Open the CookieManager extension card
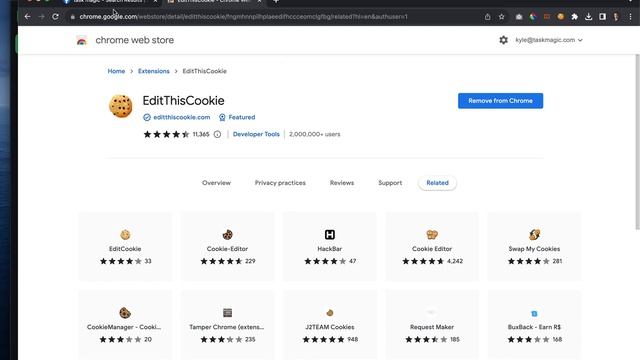This screenshot has height=360, width=640. 125,325
